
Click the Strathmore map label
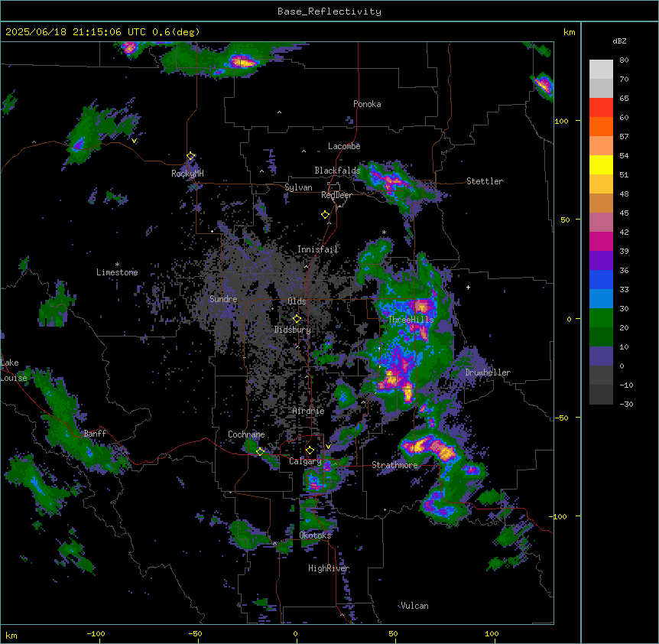[394, 465]
